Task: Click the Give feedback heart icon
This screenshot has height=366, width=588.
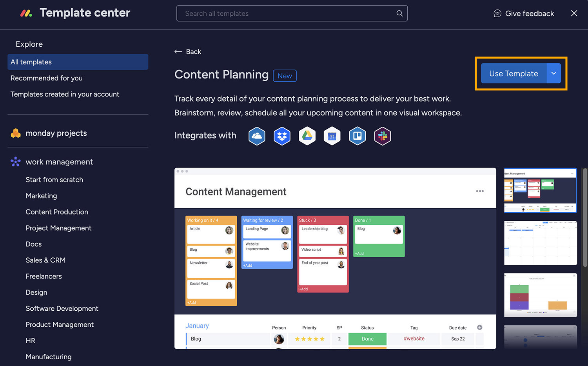Action: tap(497, 13)
